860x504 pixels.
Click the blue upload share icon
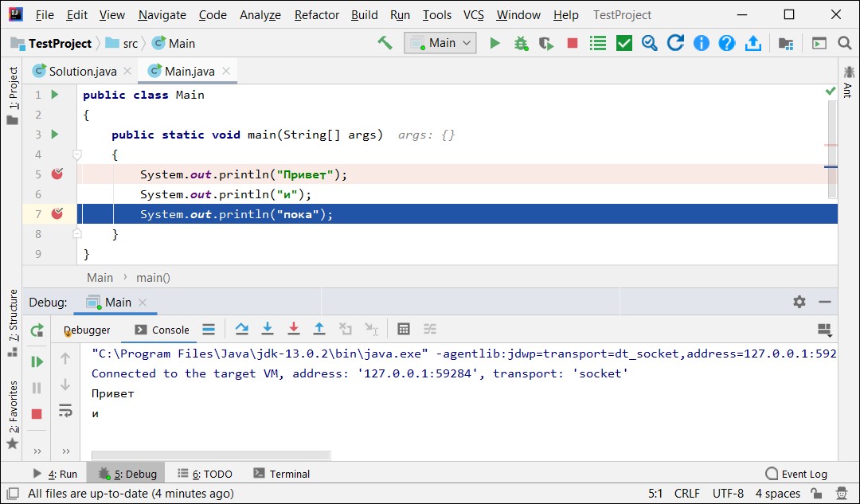[x=753, y=43]
